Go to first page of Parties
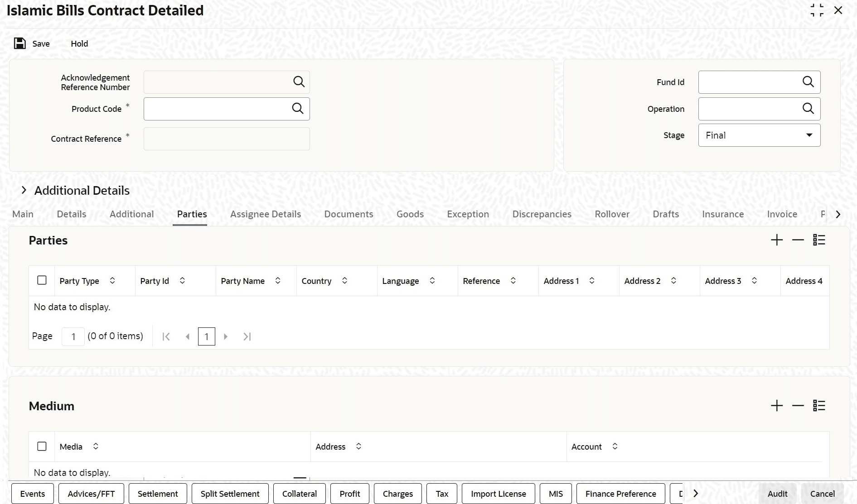Viewport: 857px width, 504px height. (166, 336)
